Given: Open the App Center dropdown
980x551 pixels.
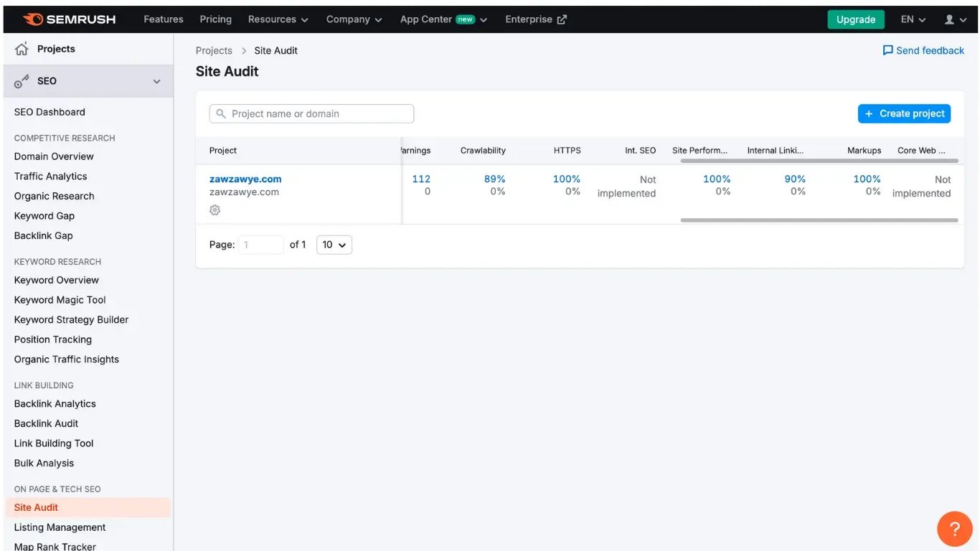Looking at the screenshot, I should (x=444, y=19).
